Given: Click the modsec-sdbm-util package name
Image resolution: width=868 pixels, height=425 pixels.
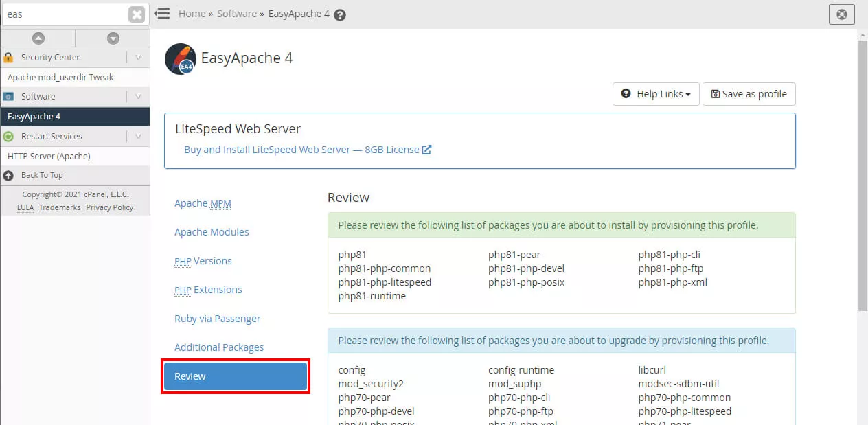Looking at the screenshot, I should pyautogui.click(x=678, y=384).
